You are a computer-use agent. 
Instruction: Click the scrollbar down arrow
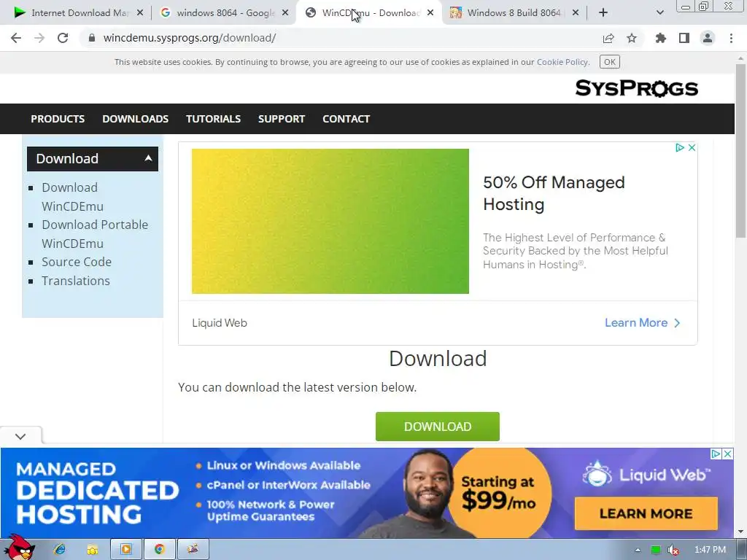(741, 532)
